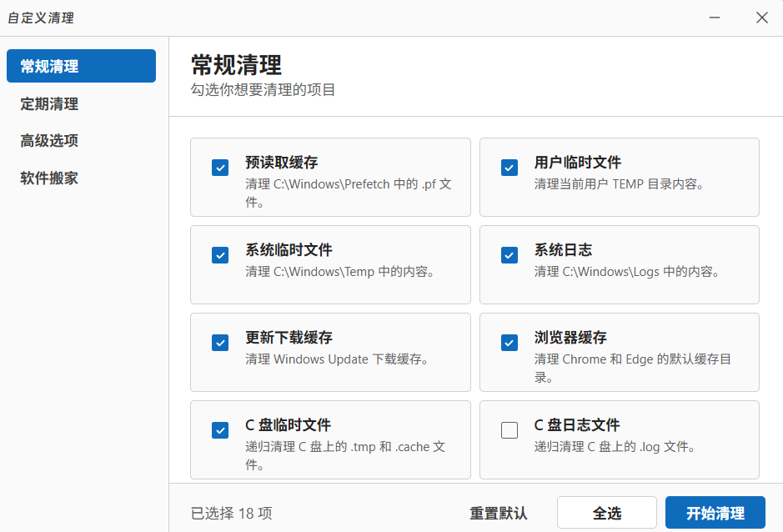Click description 清理 C:\Windows\Temp 中的内容
Viewport: 783px width, 532px height.
click(x=340, y=272)
